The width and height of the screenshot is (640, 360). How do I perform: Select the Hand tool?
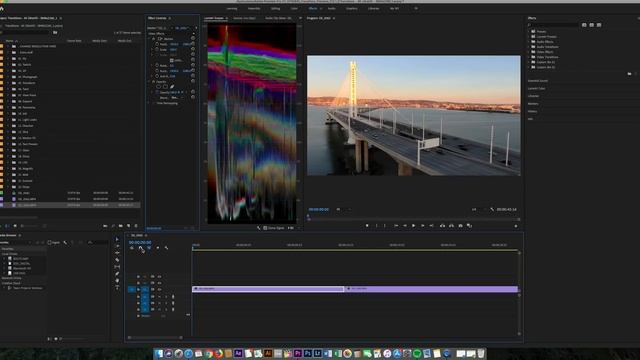tap(117, 281)
